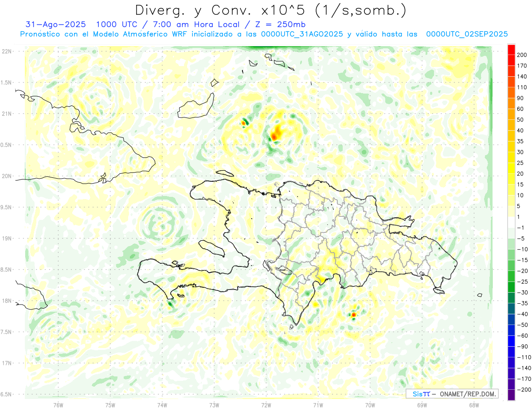
Task: Pick the dark purple swatch below -200 in legend
Action: coord(511,395)
